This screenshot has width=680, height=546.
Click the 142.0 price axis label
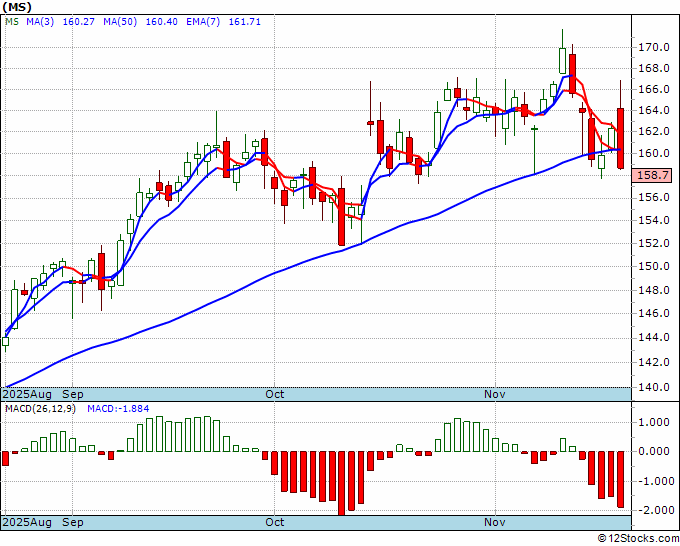click(x=654, y=362)
